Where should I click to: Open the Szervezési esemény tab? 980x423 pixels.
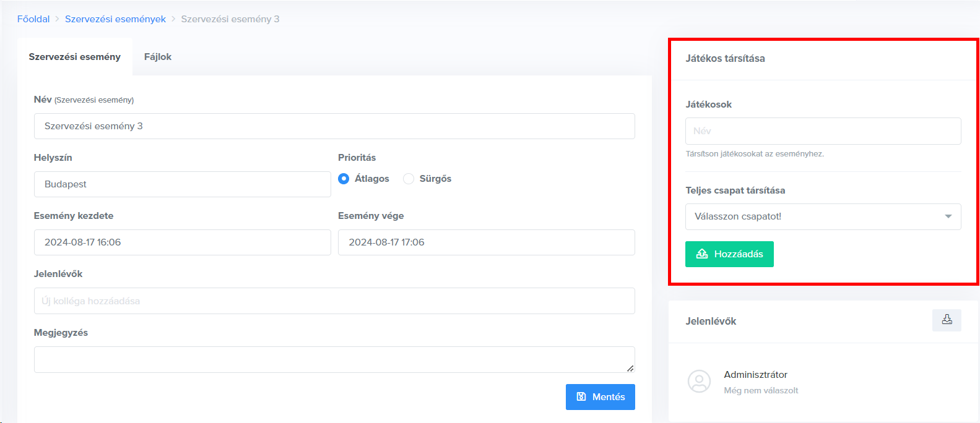(75, 57)
